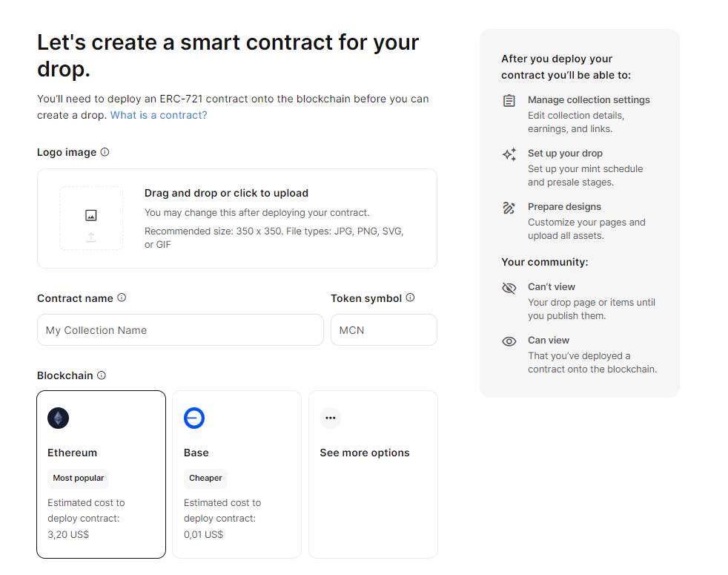The width and height of the screenshot is (728, 575).
Task: Click the three-dots more options icon
Action: tap(331, 418)
